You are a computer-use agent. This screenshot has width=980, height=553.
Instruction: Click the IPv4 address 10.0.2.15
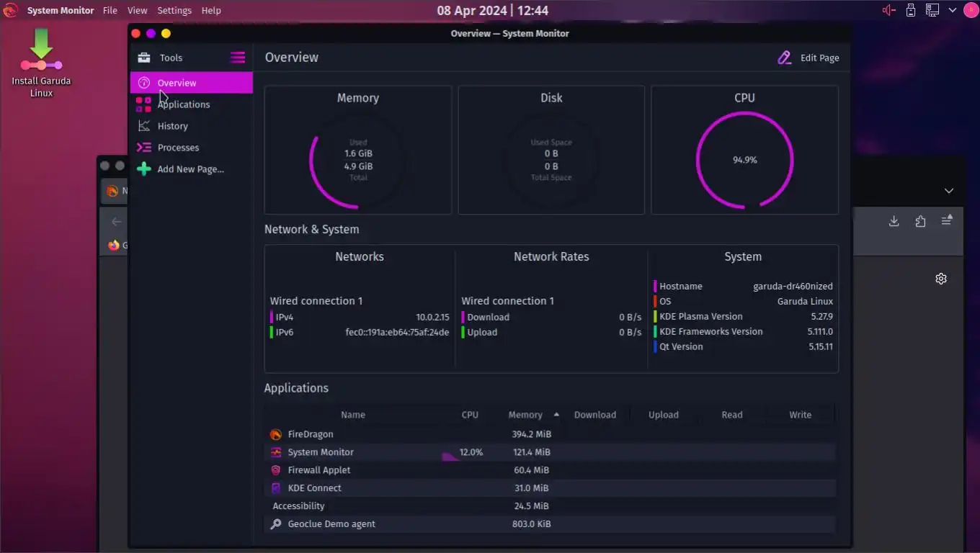click(x=432, y=317)
